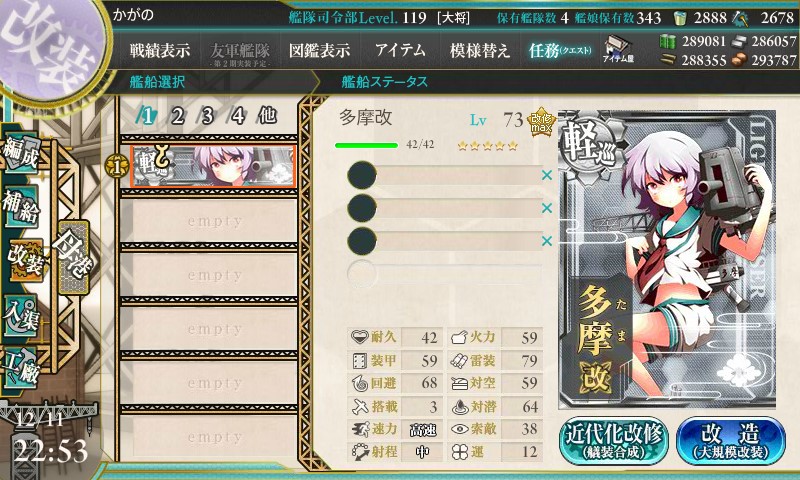Viewport: 800px width, 480px height.
Task: Open the 図鑑表示 encyclopedia menu
Action: [319, 50]
